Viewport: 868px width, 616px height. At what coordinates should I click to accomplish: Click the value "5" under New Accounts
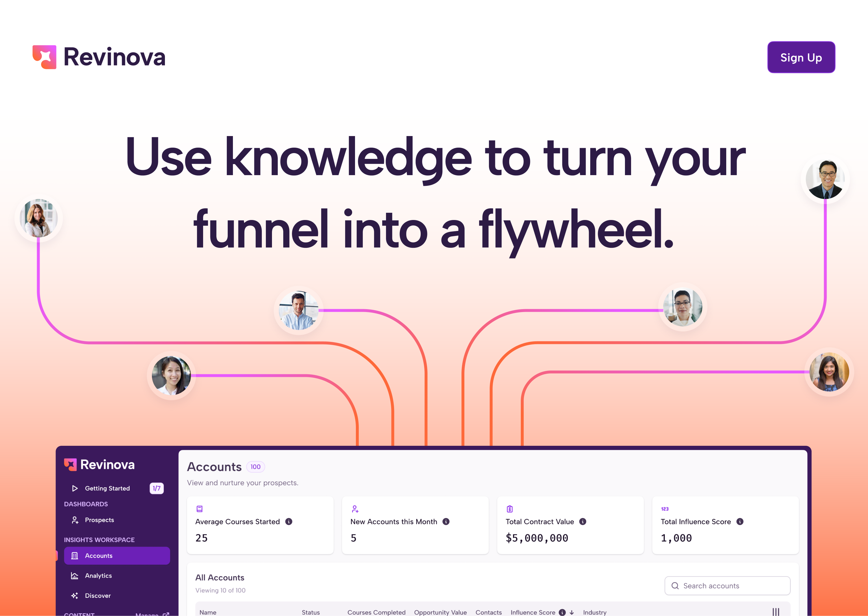[354, 538]
